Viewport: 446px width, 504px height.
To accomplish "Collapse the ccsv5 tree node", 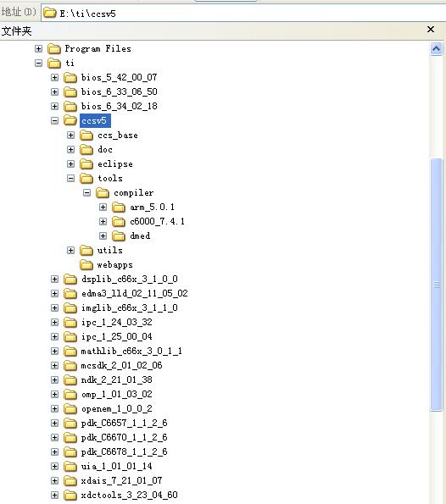I will tap(55, 121).
